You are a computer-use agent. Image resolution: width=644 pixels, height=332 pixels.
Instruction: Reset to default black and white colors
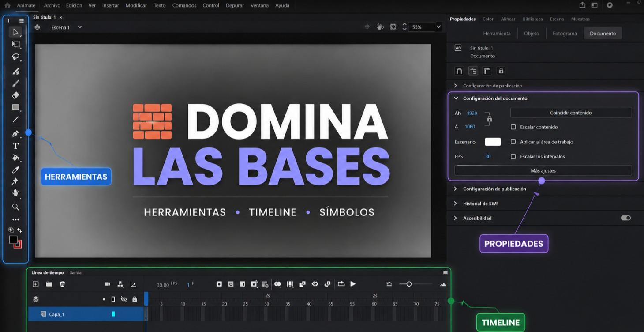click(x=11, y=230)
